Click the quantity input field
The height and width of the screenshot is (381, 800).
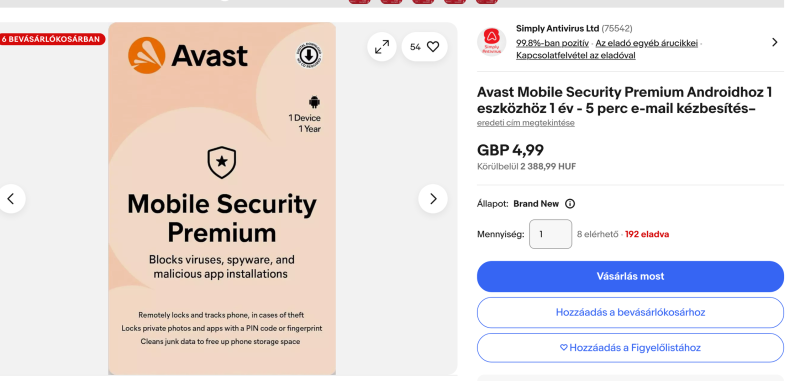(550, 234)
